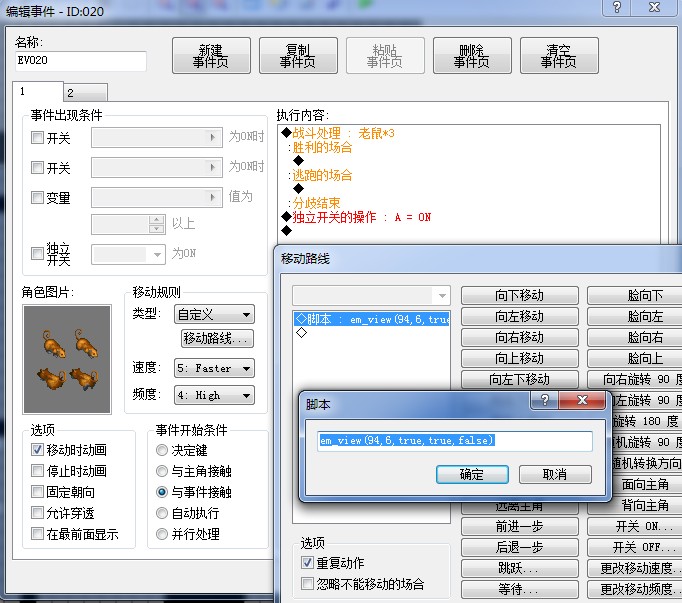Switch to event page tab 2

click(85, 93)
